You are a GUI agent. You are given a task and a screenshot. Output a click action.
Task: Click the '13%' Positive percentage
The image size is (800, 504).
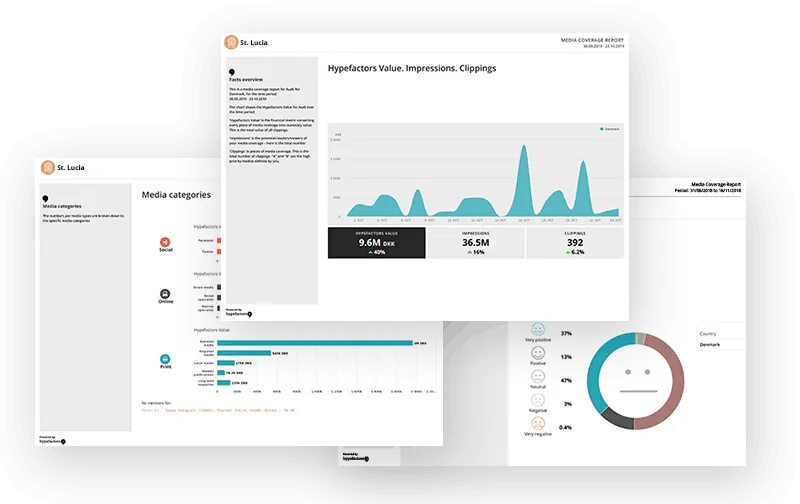point(566,357)
